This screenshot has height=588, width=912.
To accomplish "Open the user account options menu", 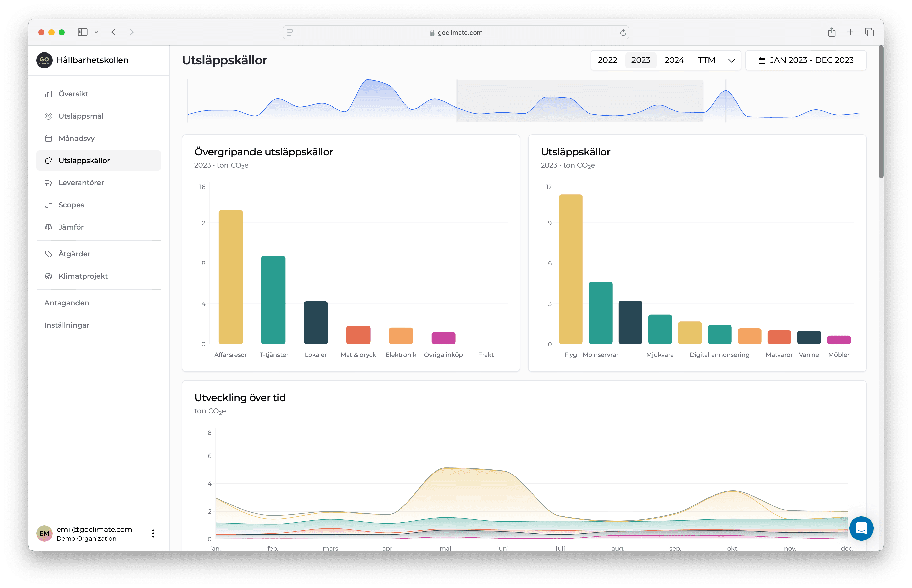I will click(x=153, y=533).
